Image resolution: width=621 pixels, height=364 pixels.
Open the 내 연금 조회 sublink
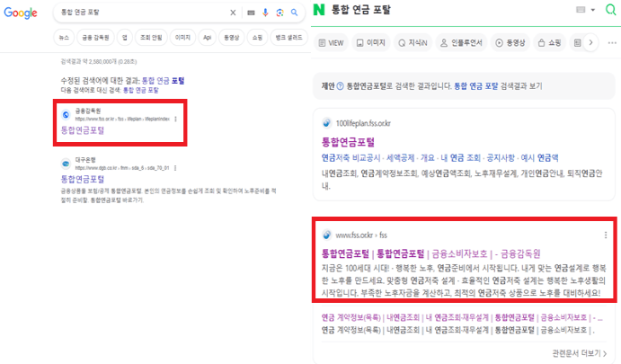coord(461,158)
